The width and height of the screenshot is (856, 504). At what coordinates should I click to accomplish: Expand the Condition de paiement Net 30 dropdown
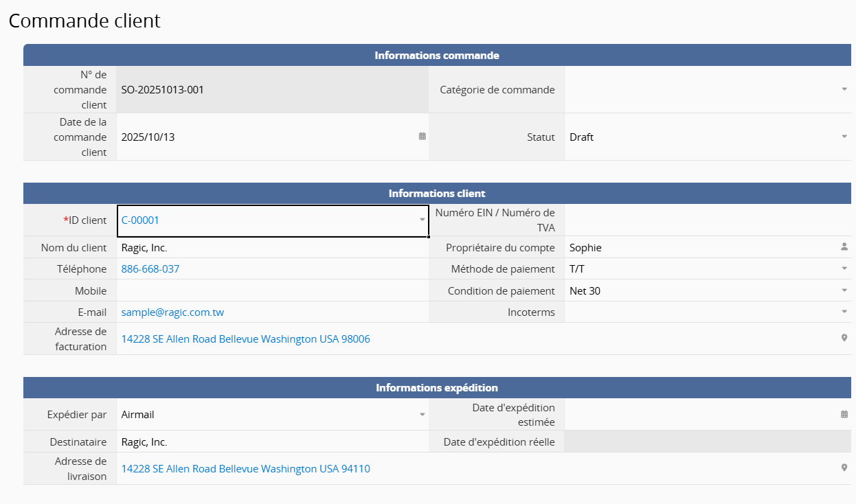(844, 290)
